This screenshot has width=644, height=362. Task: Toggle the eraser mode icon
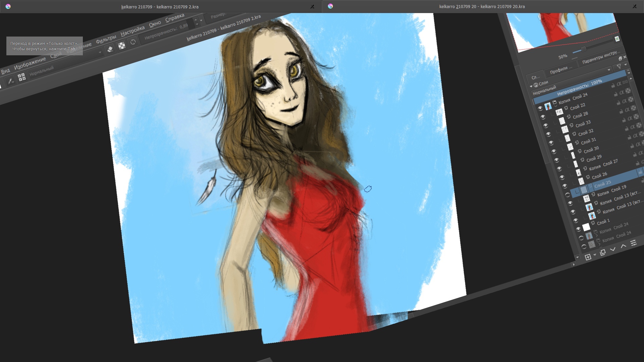110,49
